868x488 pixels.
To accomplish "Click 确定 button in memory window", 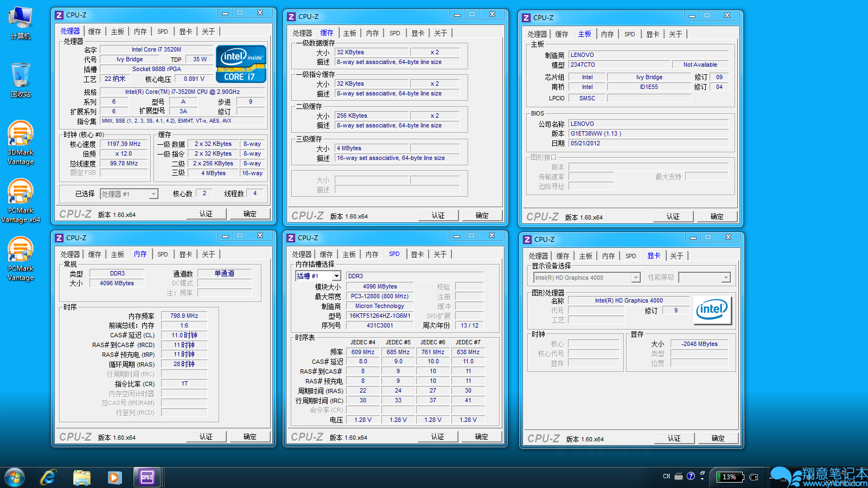I will click(x=250, y=436).
